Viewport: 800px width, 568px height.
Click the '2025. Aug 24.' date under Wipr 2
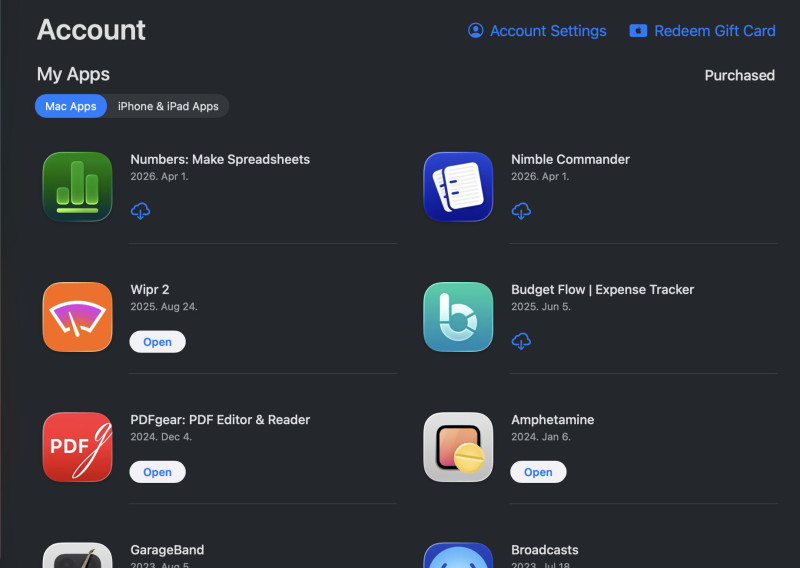(164, 307)
